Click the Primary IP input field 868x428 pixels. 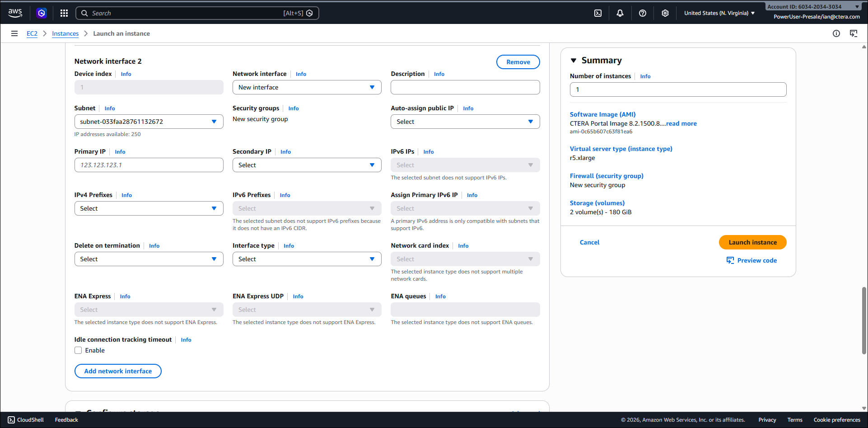149,165
